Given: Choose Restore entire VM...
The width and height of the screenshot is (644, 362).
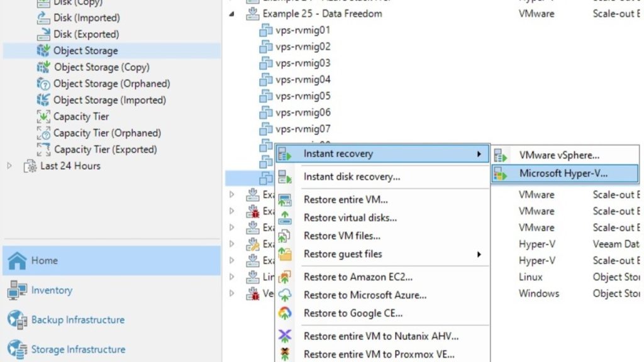Looking at the screenshot, I should click(383, 200).
